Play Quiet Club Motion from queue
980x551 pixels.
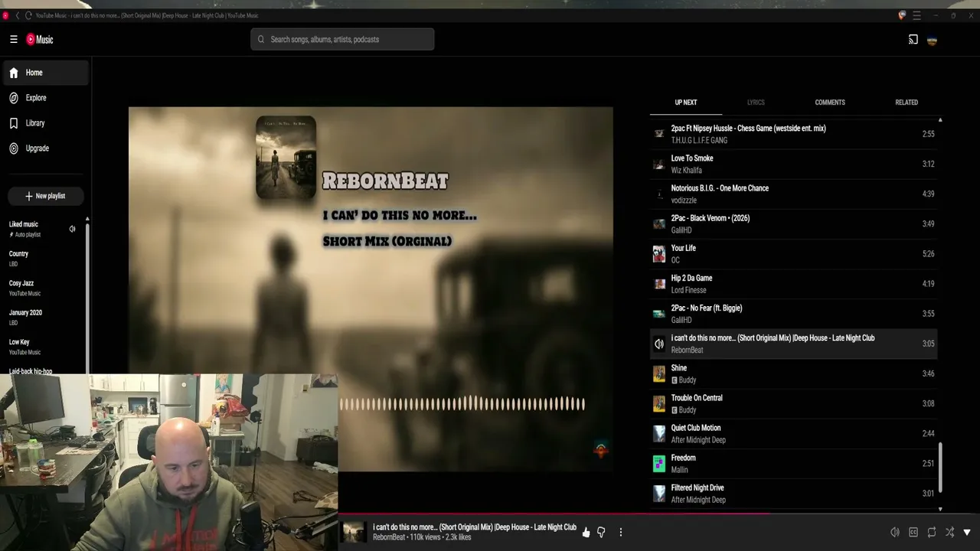click(x=793, y=433)
